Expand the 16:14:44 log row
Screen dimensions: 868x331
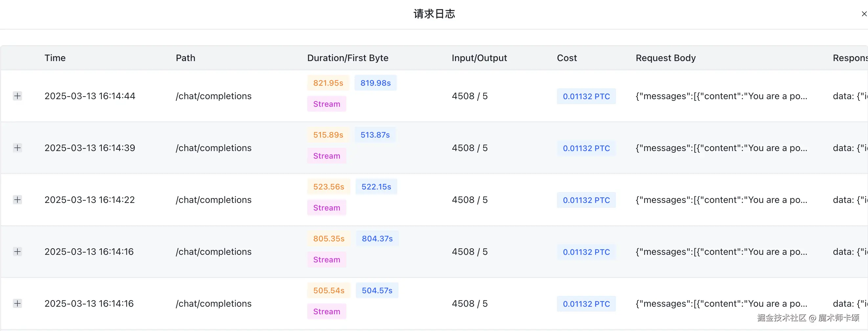tap(17, 96)
